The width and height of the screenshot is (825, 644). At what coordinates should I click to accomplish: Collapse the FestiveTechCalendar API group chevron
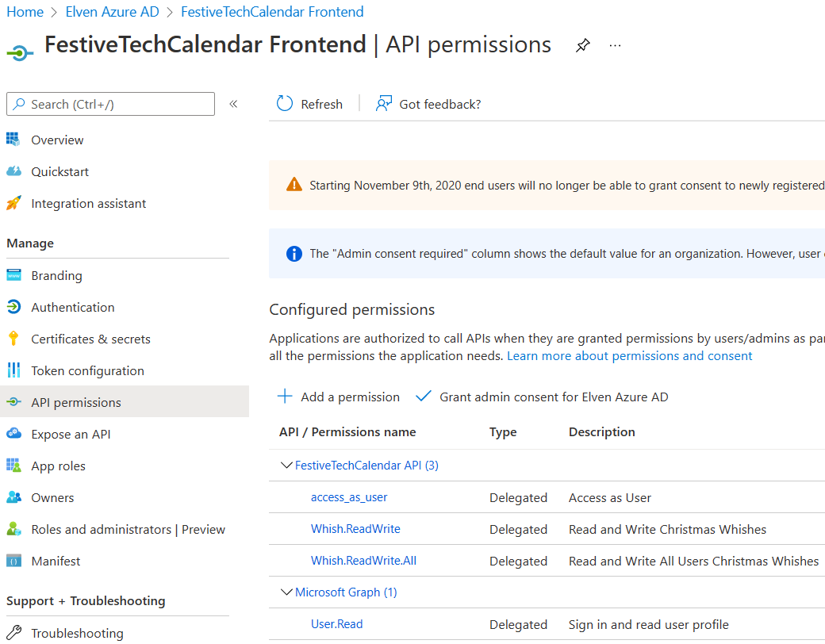286,465
